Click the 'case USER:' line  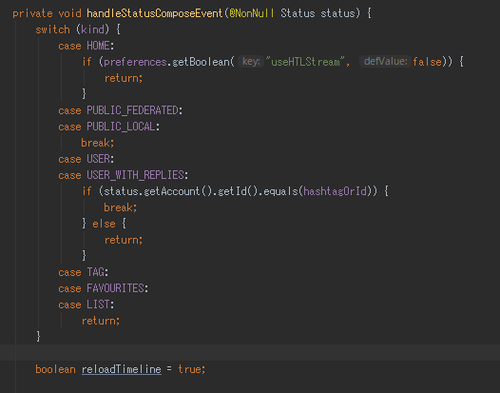86,159
